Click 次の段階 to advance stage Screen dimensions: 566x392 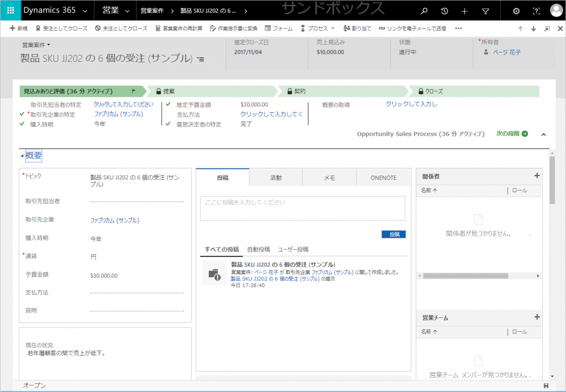pos(511,134)
